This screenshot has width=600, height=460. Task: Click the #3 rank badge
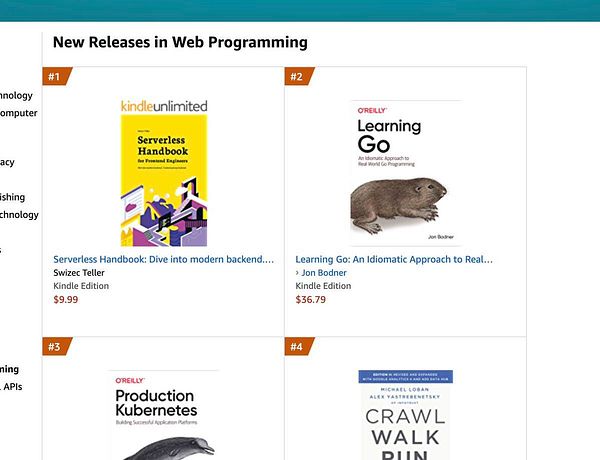[x=55, y=347]
